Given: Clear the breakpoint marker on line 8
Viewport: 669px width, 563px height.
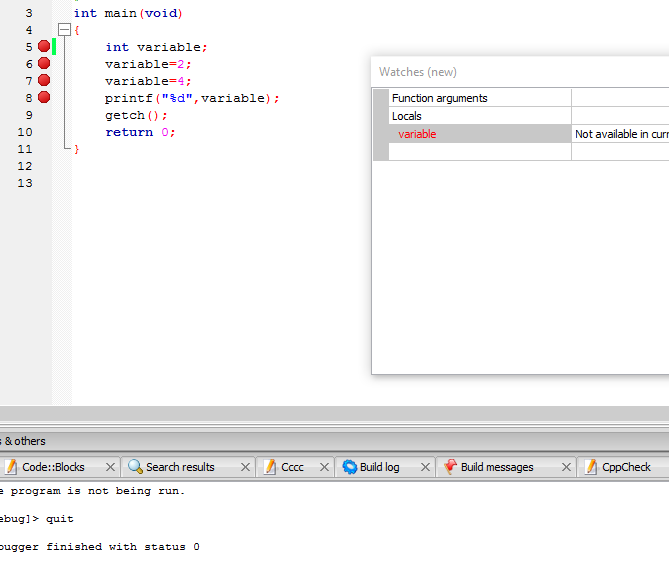Looking at the screenshot, I should click(x=44, y=98).
